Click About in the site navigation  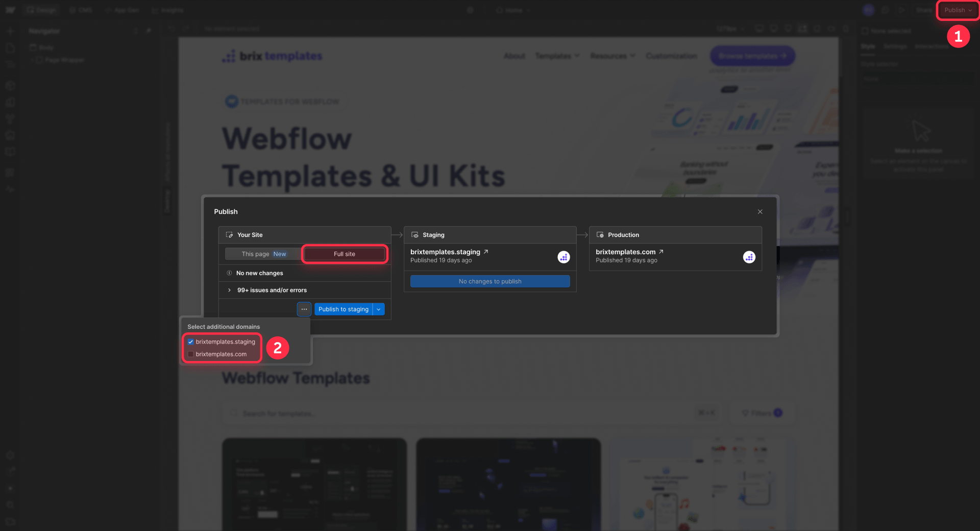point(514,56)
